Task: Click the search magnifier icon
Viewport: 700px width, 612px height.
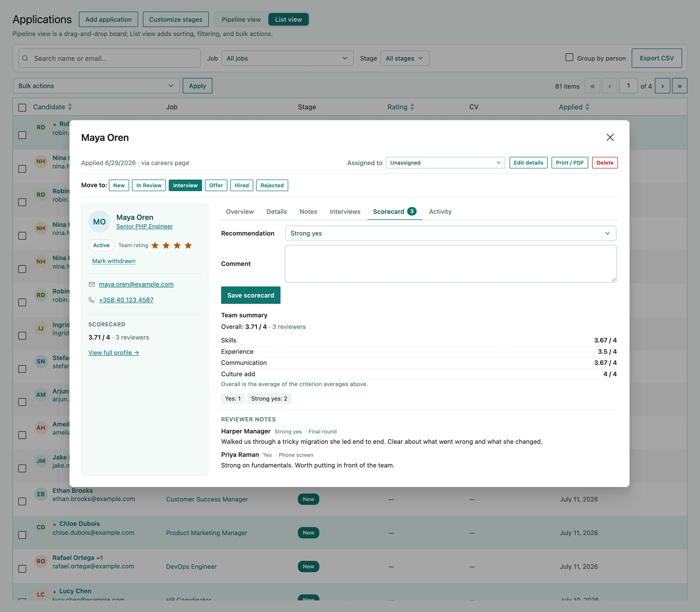Action: (25, 58)
